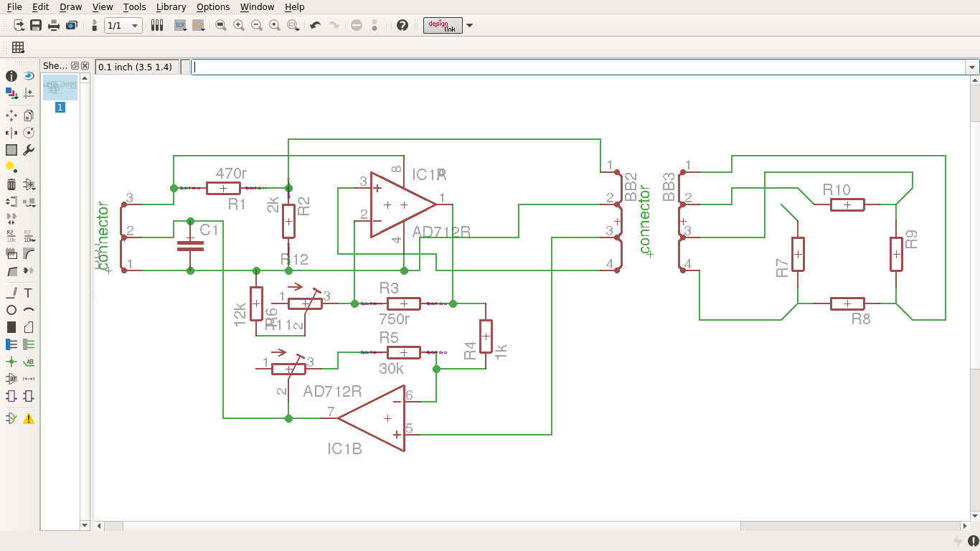Select the Add part tool

[29, 184]
